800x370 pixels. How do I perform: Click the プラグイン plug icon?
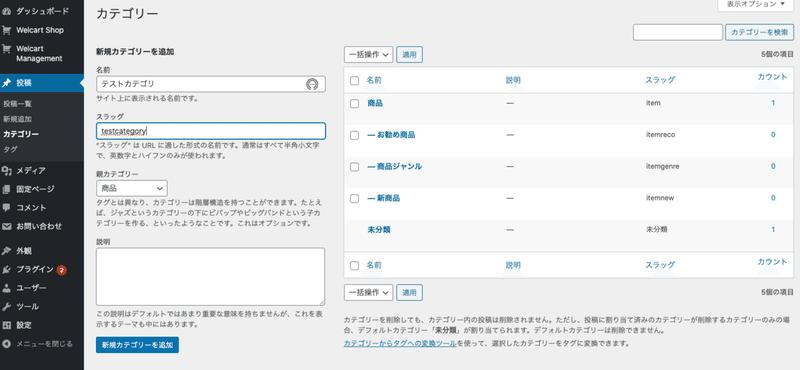[7, 269]
